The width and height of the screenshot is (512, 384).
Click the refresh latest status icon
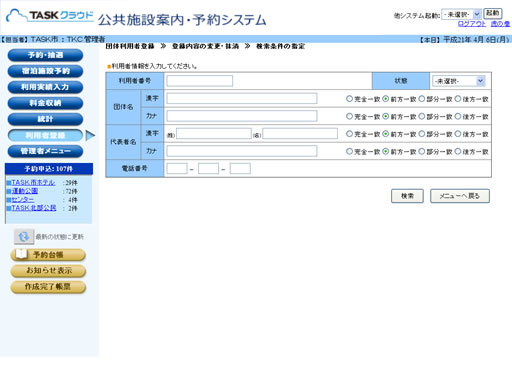24,237
